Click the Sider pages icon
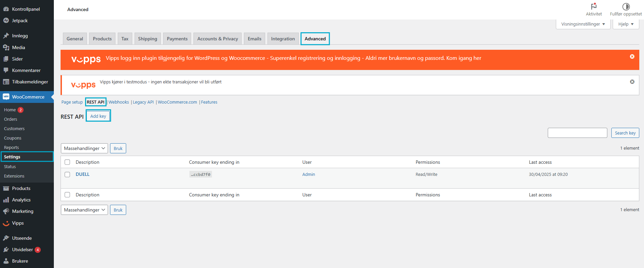This screenshot has width=644, height=268. [6, 59]
